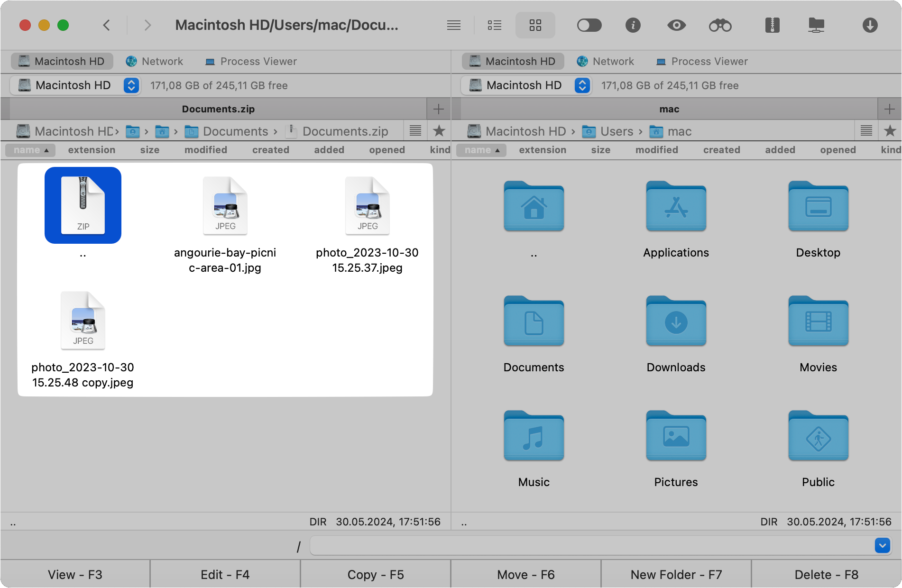902x588 pixels.
Task: Select Process Viewer tab in left panel
Action: (x=251, y=61)
